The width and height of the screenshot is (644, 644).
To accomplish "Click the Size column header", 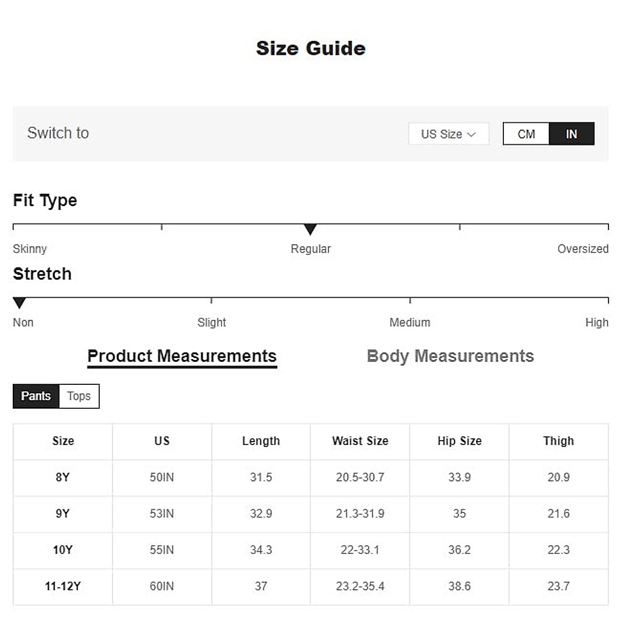I will 63,441.
